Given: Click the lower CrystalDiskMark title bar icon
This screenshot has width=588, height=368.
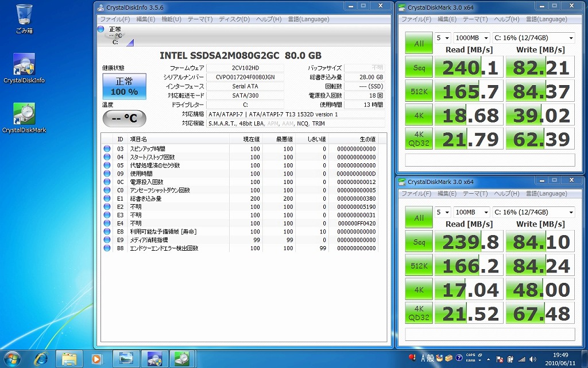Looking at the screenshot, I should click(401, 182).
